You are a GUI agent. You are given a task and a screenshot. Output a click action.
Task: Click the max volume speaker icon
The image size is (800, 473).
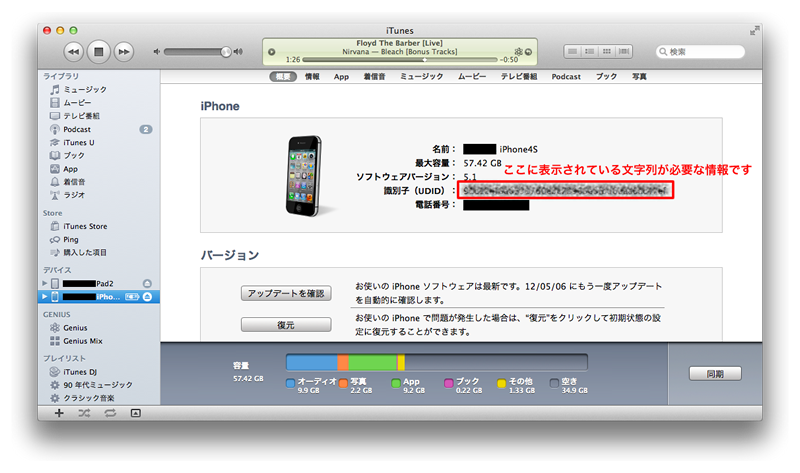click(238, 52)
